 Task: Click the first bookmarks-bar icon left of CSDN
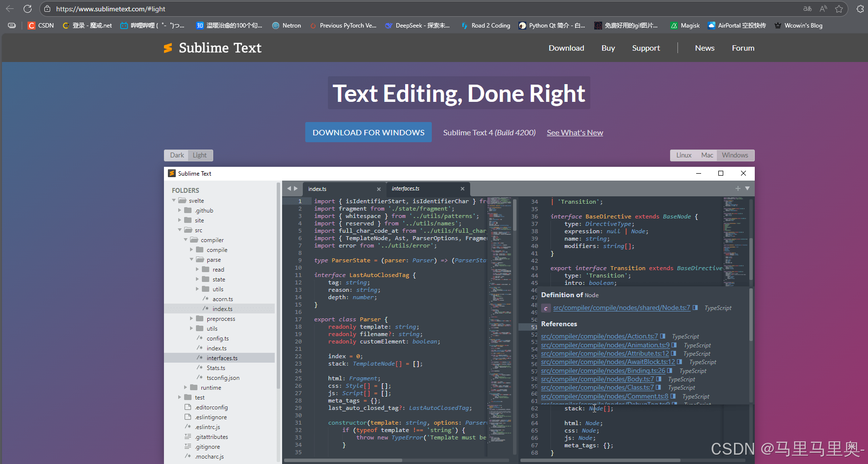coord(12,26)
